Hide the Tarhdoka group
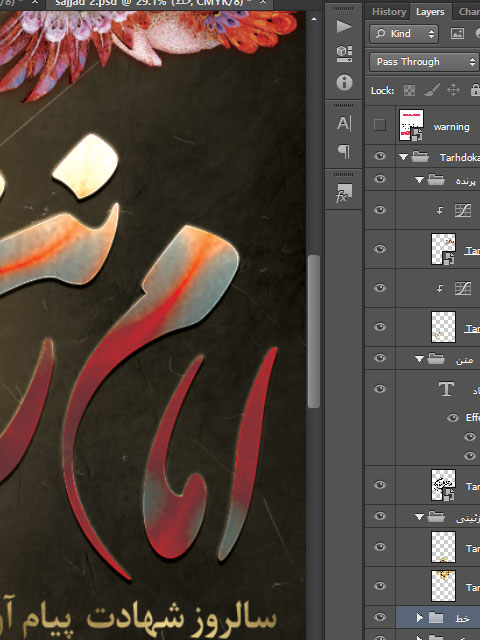480x640 pixels. (x=380, y=156)
